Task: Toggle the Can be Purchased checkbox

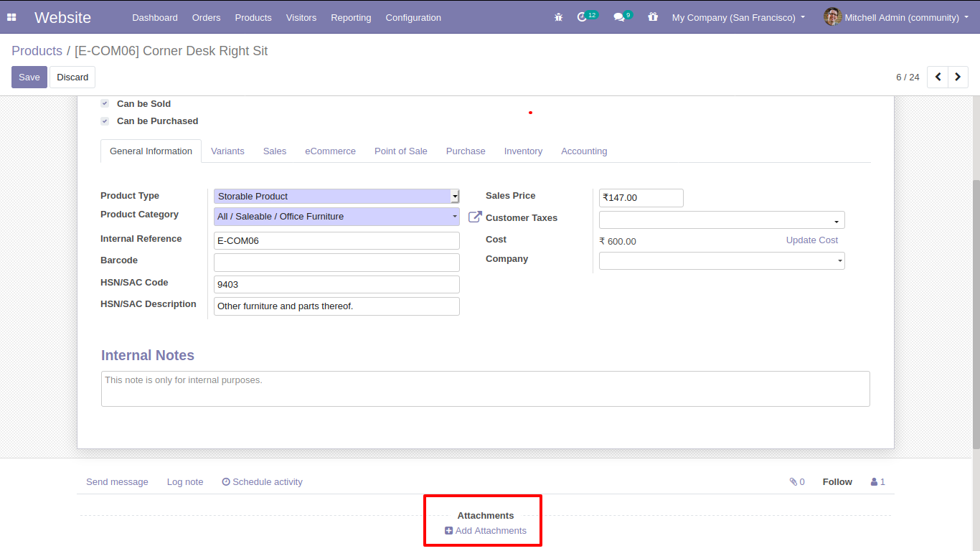Action: pos(105,121)
